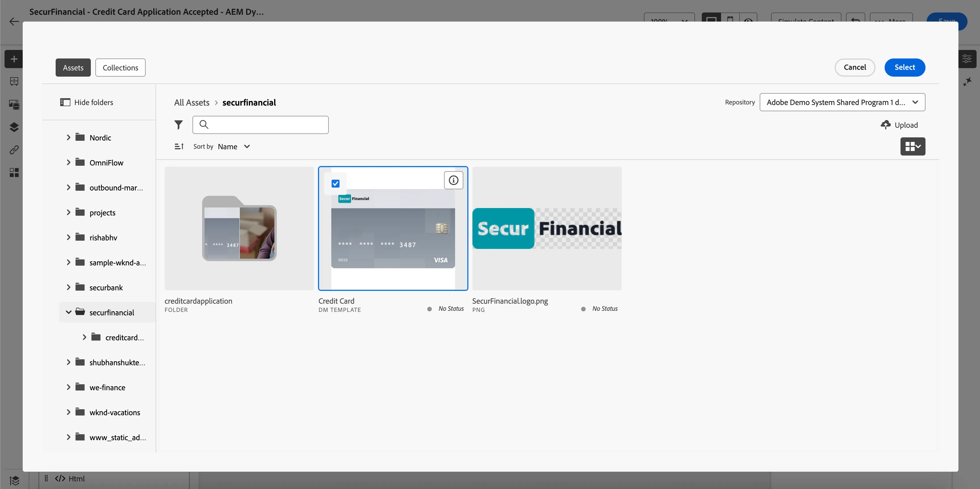The image size is (980, 489).
Task: Open info for Credit Card asset
Action: [453, 180]
